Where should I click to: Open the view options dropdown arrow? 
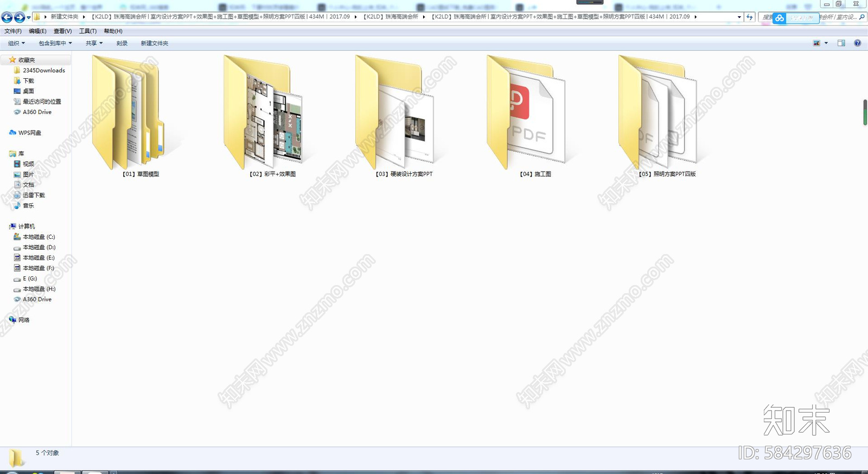tap(826, 43)
